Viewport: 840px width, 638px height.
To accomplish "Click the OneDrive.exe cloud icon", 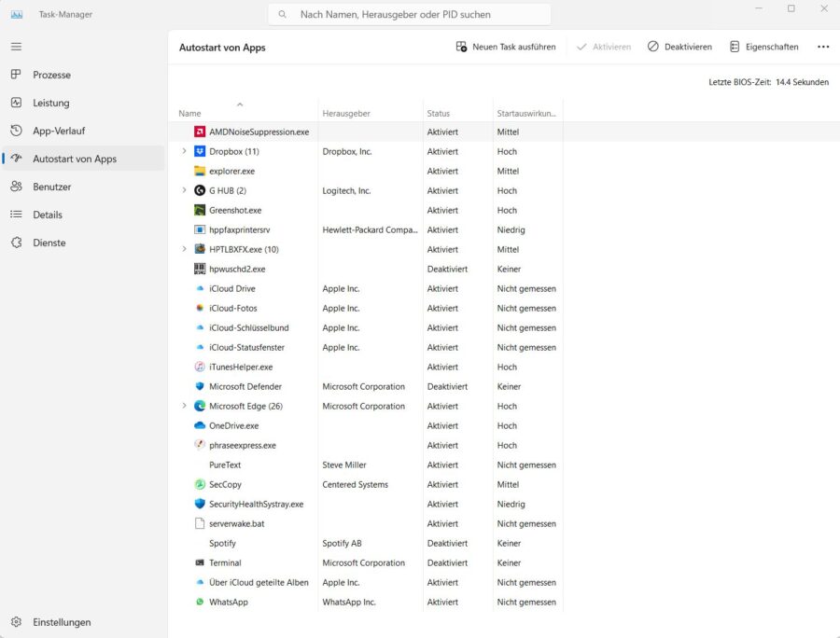I will pos(200,425).
